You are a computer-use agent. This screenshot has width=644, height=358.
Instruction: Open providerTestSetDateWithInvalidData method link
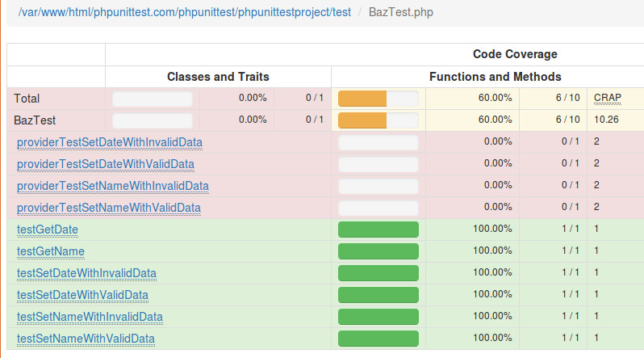(109, 142)
